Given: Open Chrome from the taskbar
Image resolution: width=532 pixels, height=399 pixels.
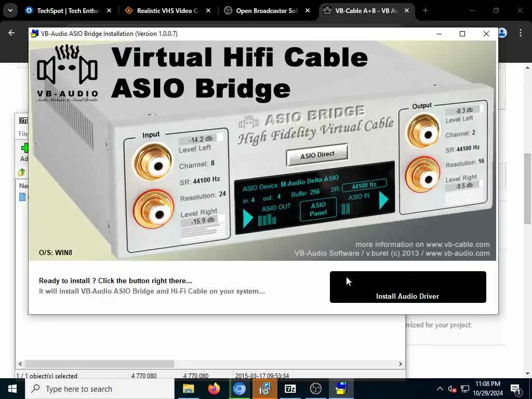Looking at the screenshot, I should [x=239, y=389].
